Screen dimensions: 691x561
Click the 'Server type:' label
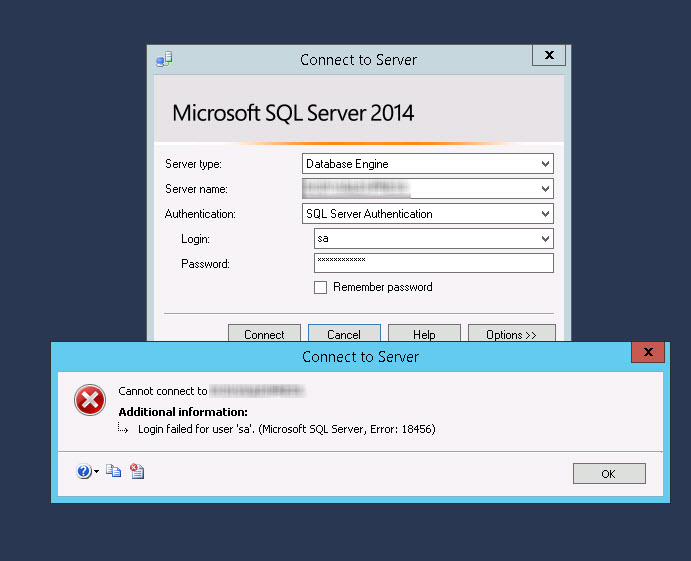tap(193, 164)
